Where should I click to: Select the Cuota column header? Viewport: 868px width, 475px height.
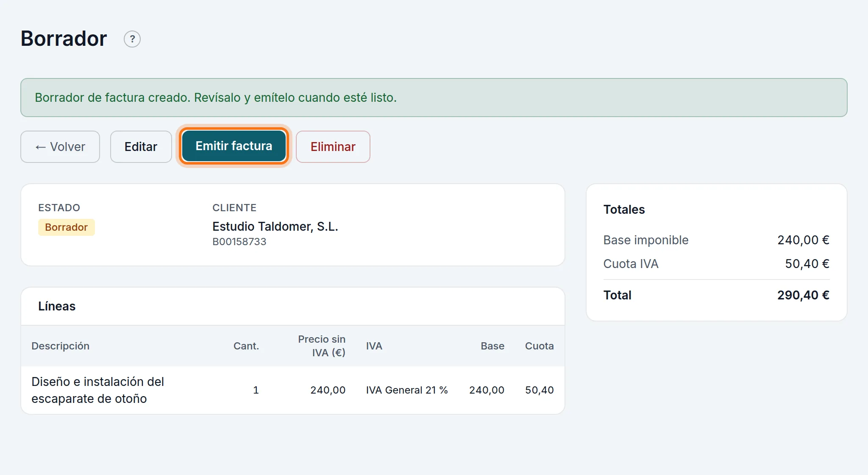(x=540, y=346)
